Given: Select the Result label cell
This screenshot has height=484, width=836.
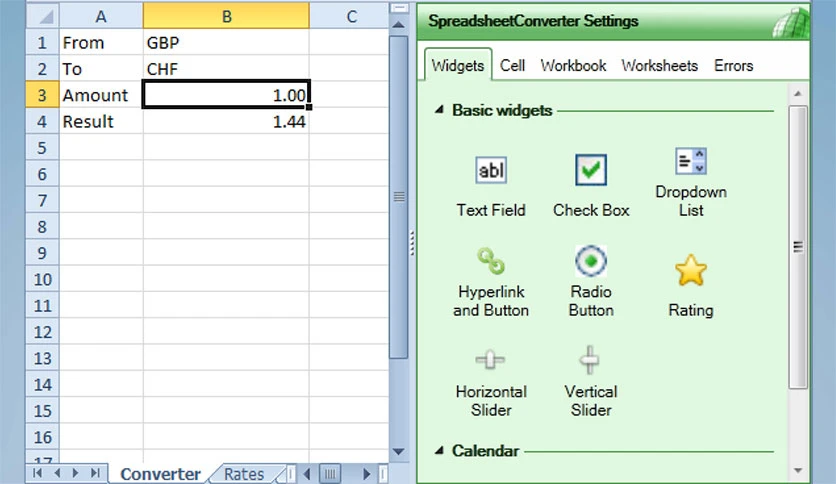Looking at the screenshot, I should (x=101, y=122).
